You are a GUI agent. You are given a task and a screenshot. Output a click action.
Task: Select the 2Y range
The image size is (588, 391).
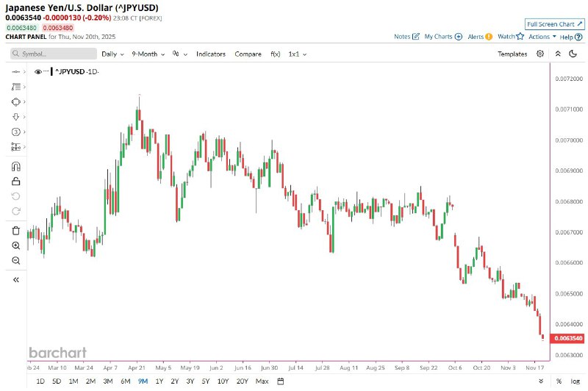pos(175,381)
